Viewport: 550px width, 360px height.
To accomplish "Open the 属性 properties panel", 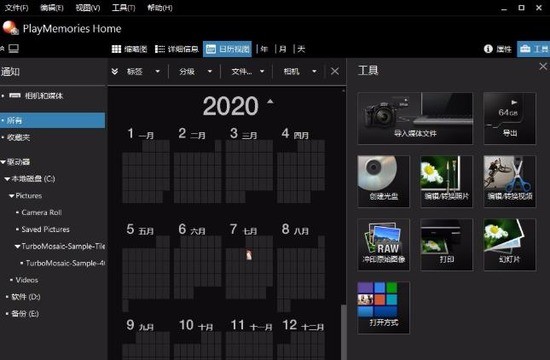I will (497, 49).
